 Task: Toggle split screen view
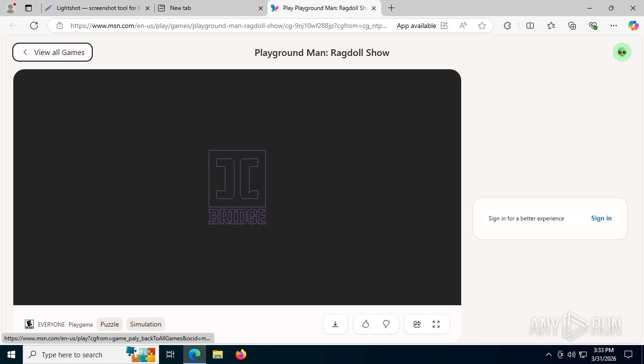[530, 26]
